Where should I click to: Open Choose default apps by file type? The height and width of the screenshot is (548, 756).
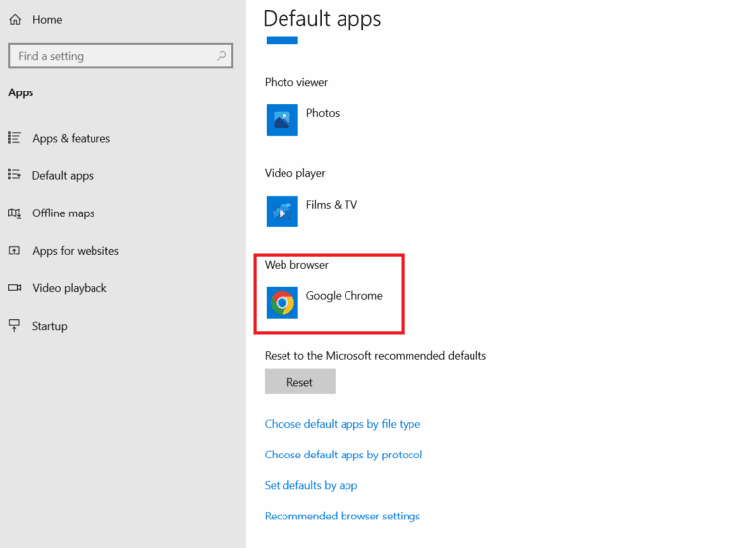pyautogui.click(x=343, y=424)
